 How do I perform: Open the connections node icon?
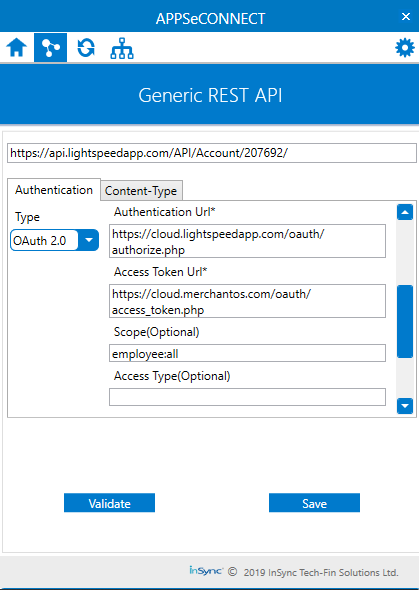(50, 48)
